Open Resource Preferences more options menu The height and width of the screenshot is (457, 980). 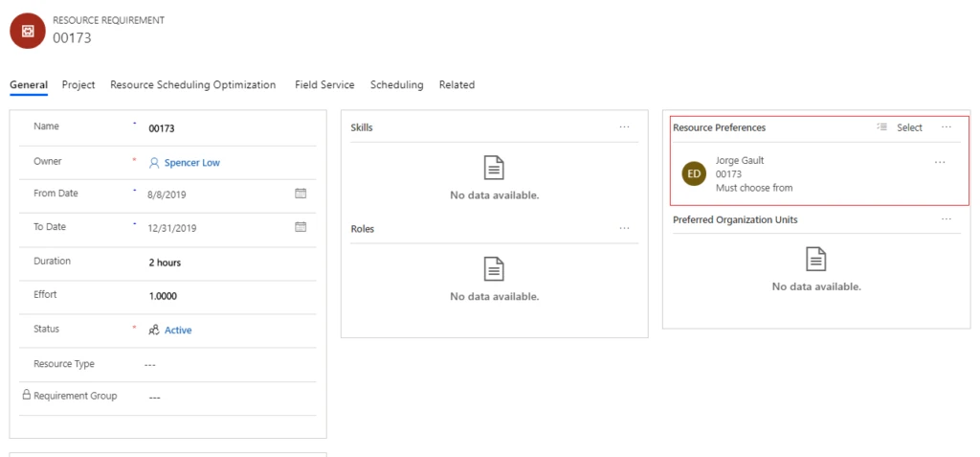(x=947, y=127)
